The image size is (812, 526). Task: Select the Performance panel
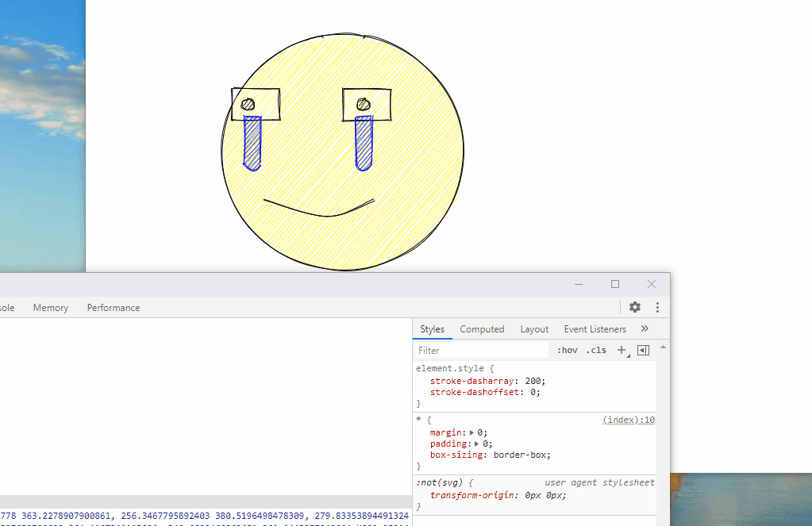[113, 307]
